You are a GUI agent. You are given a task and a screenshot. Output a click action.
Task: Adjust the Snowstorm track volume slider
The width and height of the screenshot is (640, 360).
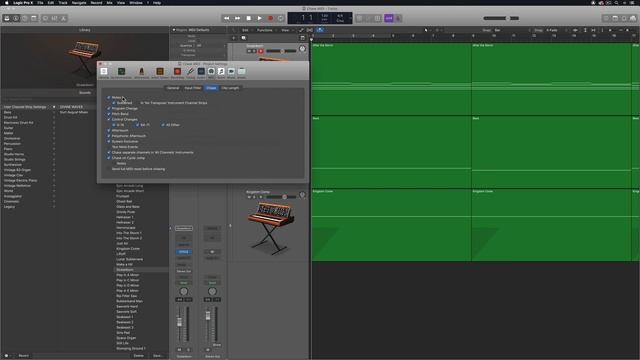(x=282, y=51)
